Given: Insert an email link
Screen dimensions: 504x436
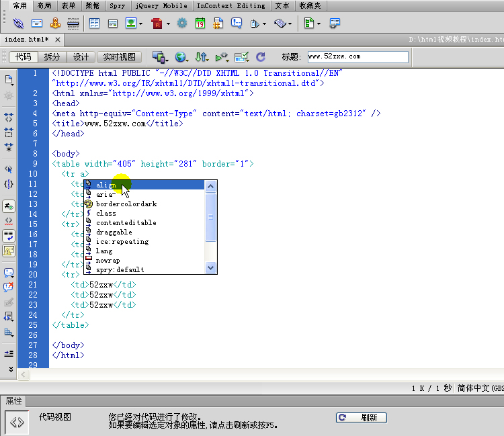Looking at the screenshot, I should click(x=37, y=23).
